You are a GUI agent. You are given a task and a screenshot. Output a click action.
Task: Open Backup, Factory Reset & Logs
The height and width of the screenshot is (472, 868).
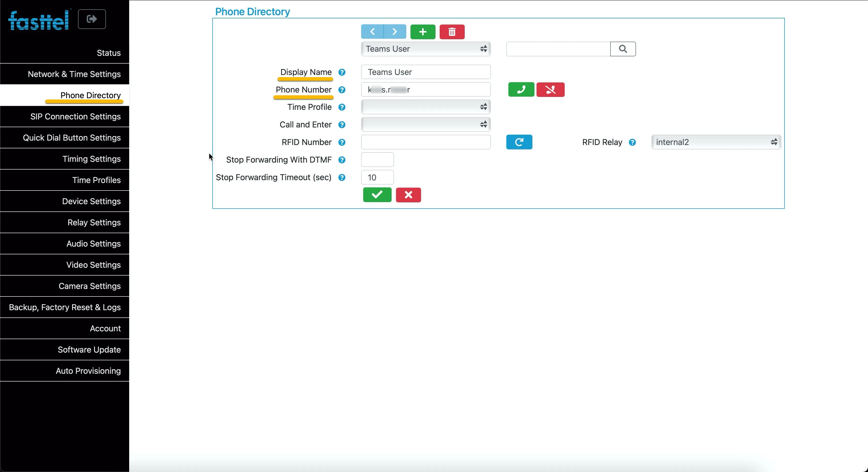click(x=65, y=308)
